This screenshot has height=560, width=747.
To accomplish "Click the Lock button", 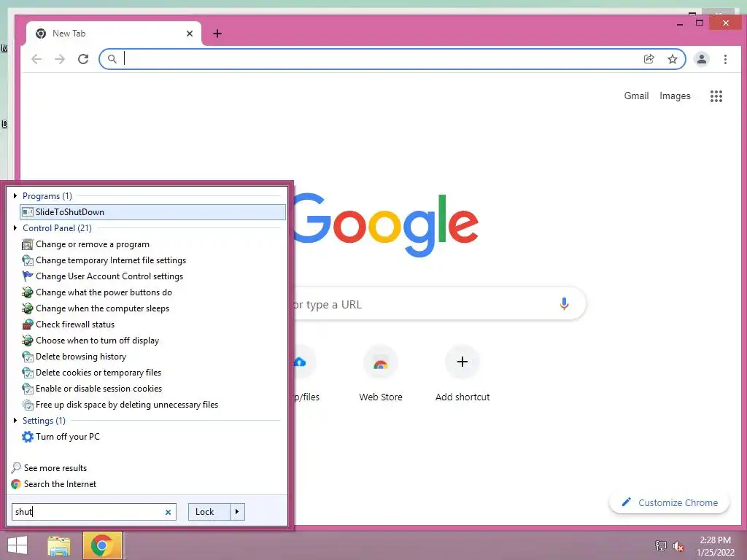I will [x=209, y=512].
